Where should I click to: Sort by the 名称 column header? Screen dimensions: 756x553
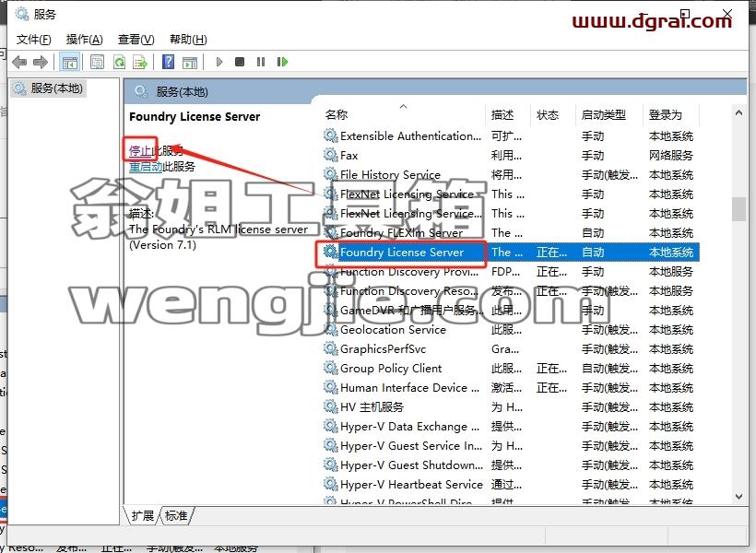point(403,114)
